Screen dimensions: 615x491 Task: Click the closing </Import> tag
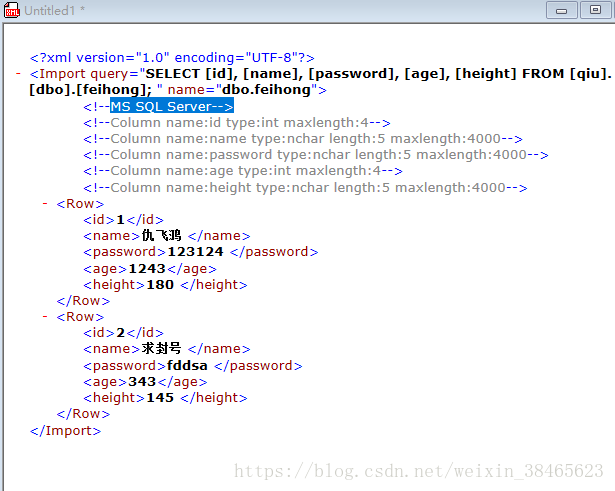[x=66, y=431]
